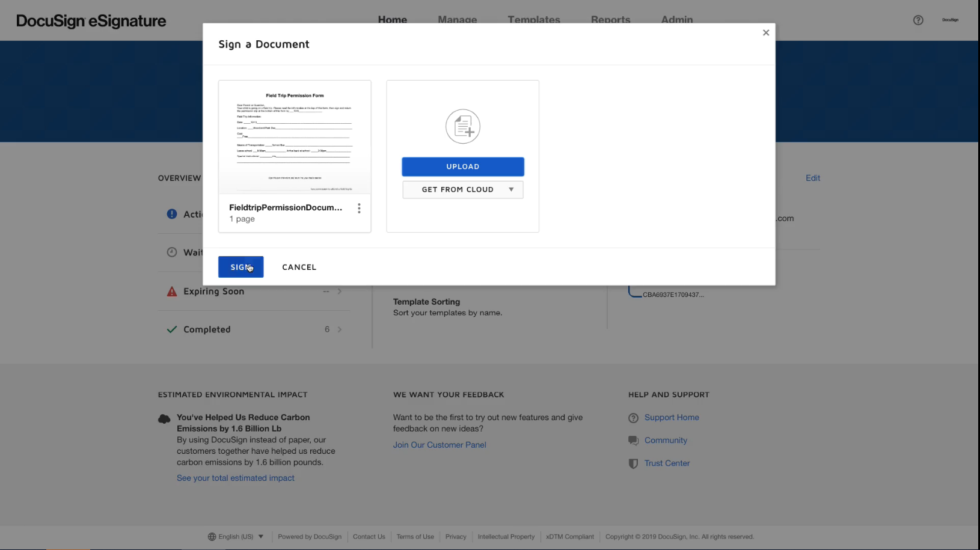
Task: Click the Completed checkmark icon
Action: [x=172, y=329]
